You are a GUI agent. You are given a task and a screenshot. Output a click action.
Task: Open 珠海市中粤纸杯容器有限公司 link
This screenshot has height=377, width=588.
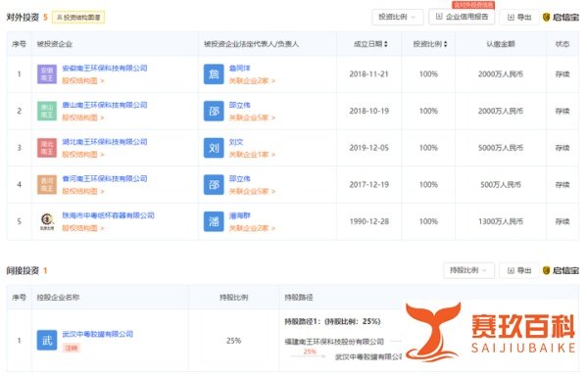108,215
